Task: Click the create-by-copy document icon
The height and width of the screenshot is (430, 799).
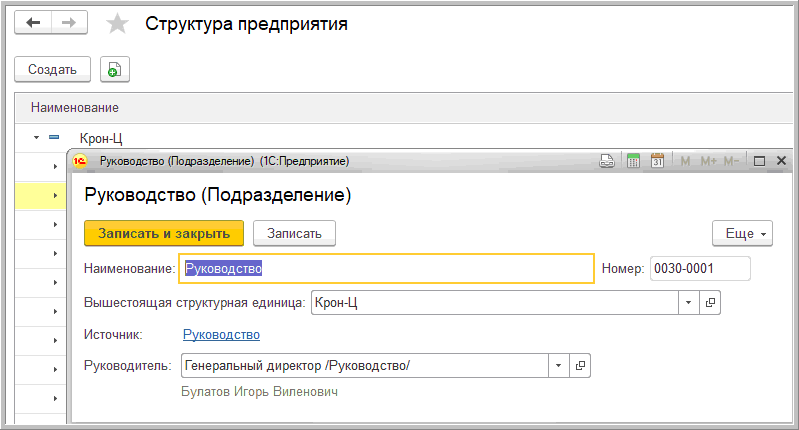Action: 115,69
